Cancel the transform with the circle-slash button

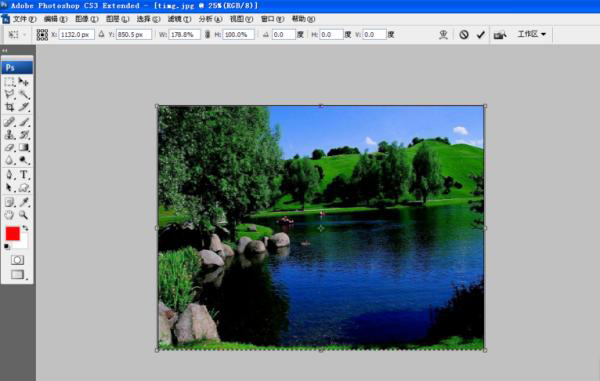464,35
